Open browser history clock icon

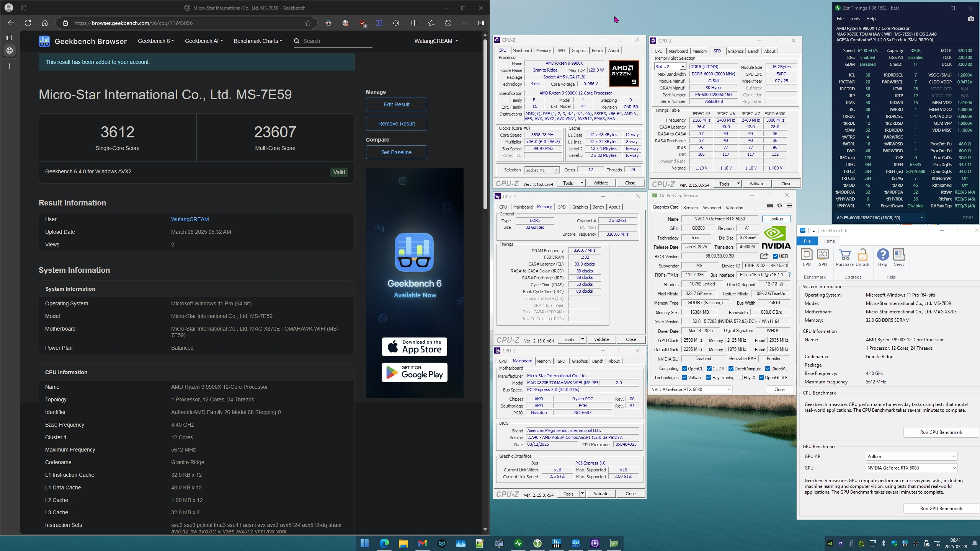[x=448, y=23]
